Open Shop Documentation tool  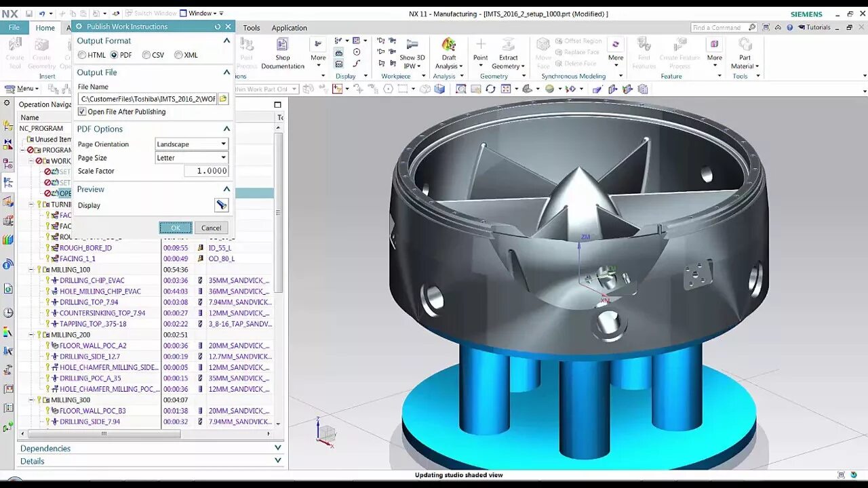coord(283,54)
